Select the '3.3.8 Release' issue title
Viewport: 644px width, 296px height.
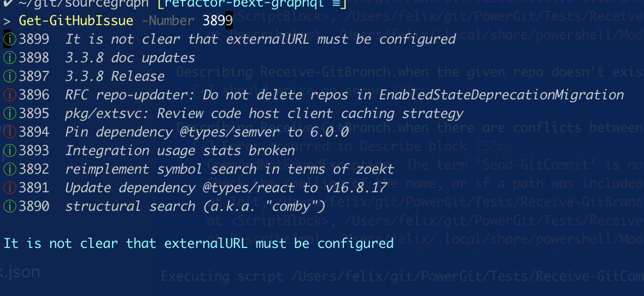click(x=115, y=76)
